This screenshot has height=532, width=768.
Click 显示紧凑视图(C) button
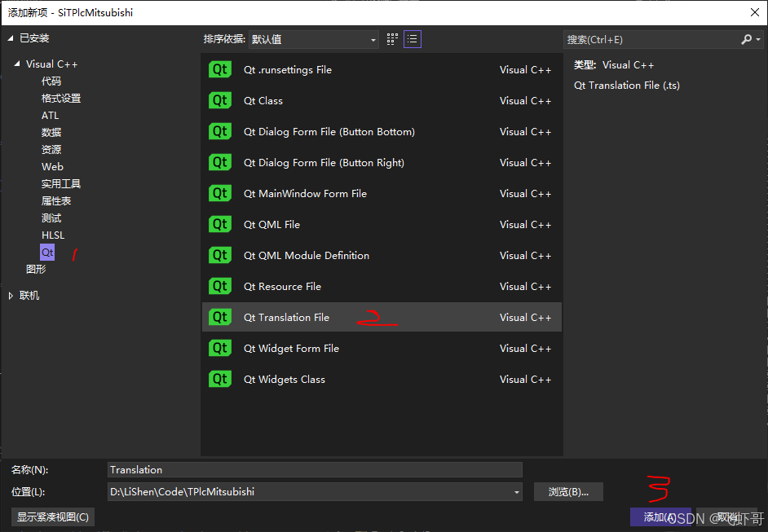tap(53, 517)
